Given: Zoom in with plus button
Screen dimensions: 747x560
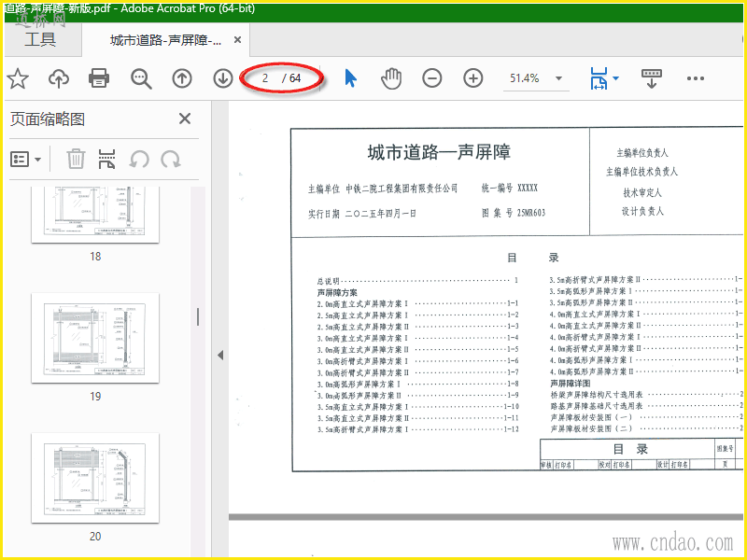Looking at the screenshot, I should point(473,78).
